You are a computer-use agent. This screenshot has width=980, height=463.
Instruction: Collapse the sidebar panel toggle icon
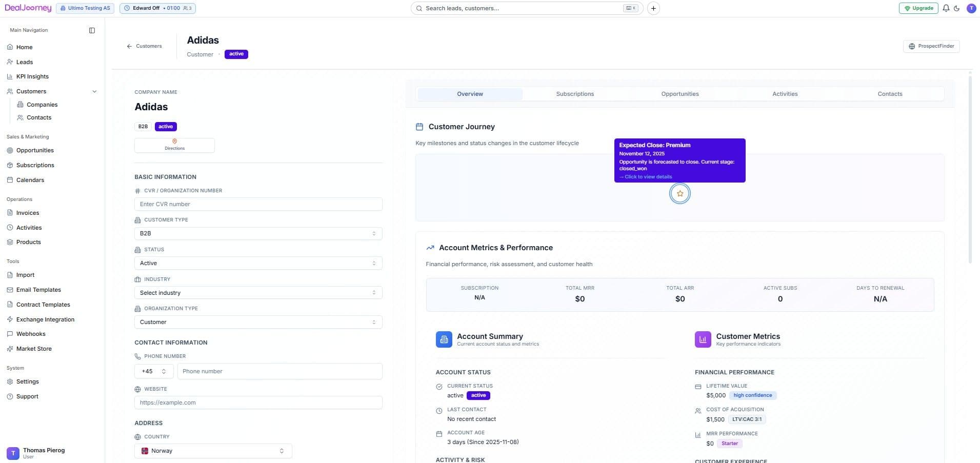point(92,30)
